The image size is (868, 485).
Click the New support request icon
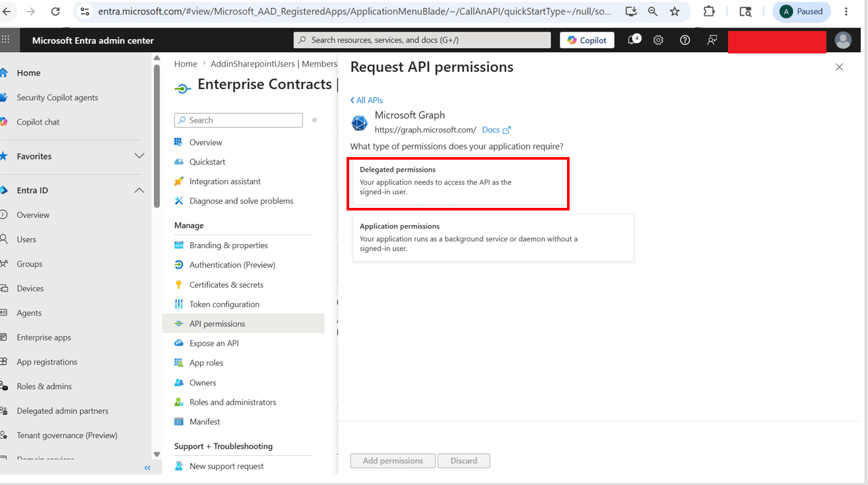(x=179, y=466)
